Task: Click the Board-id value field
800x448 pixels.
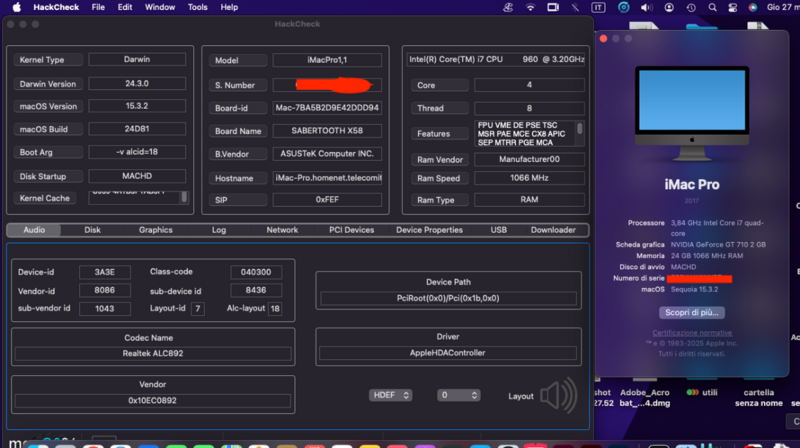Action: (x=327, y=108)
